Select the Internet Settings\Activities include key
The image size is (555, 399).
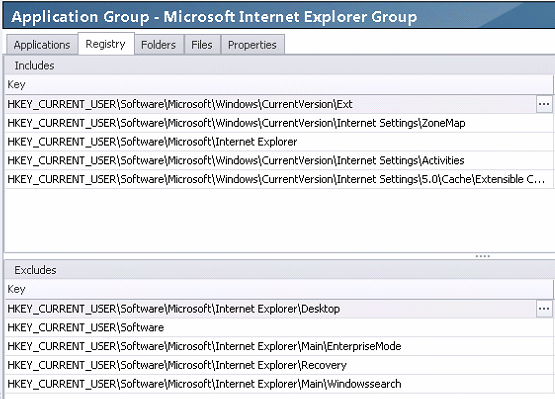point(279,161)
